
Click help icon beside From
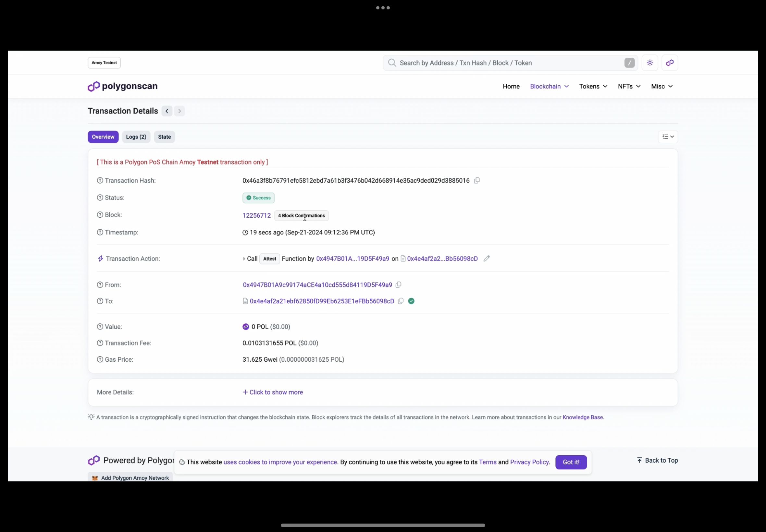pos(100,285)
